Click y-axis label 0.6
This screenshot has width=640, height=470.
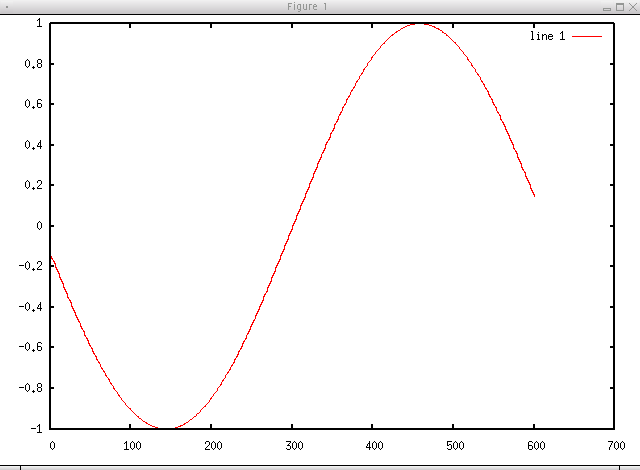(33, 104)
